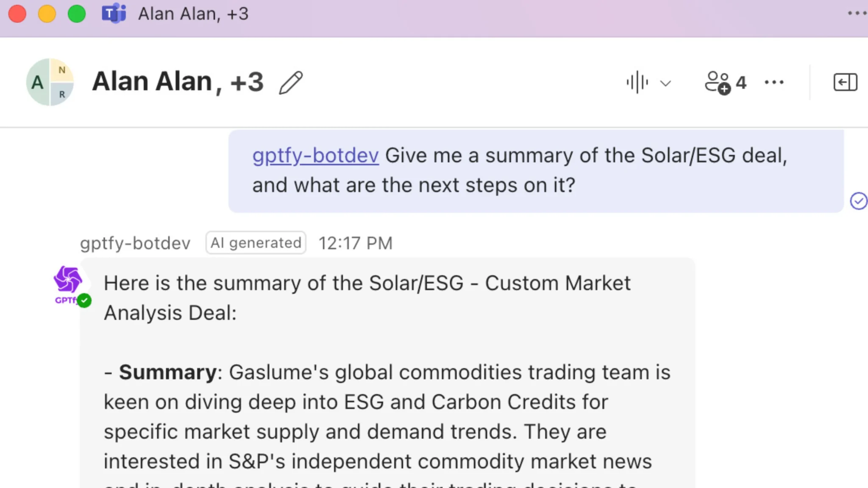Open the title bar ellipsis menu
This screenshot has width=868, height=488.
[x=857, y=14]
